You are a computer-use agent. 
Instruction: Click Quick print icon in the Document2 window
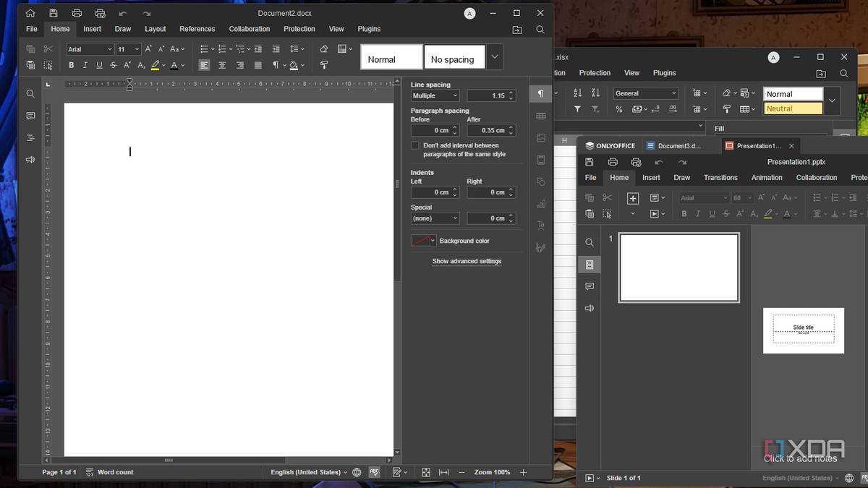coord(100,13)
